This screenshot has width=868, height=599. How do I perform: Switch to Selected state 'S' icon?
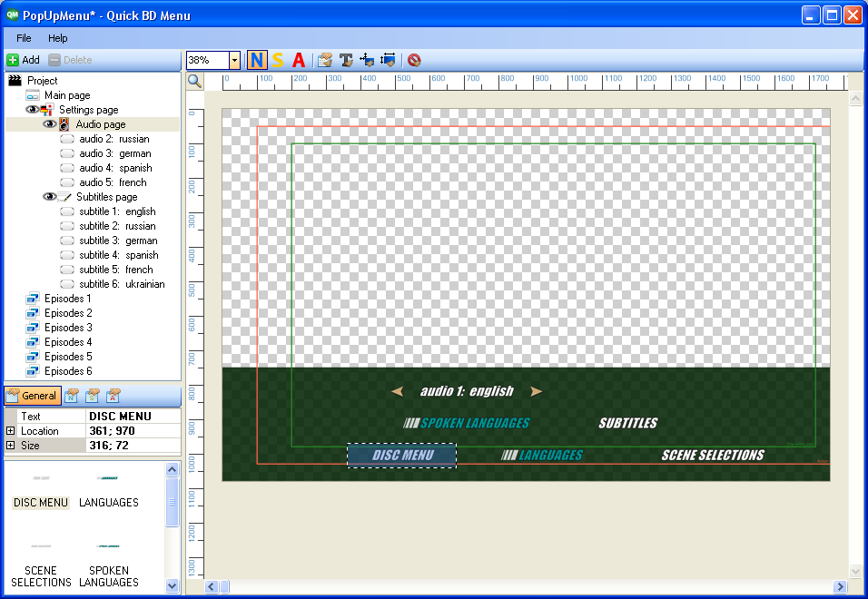point(278,61)
